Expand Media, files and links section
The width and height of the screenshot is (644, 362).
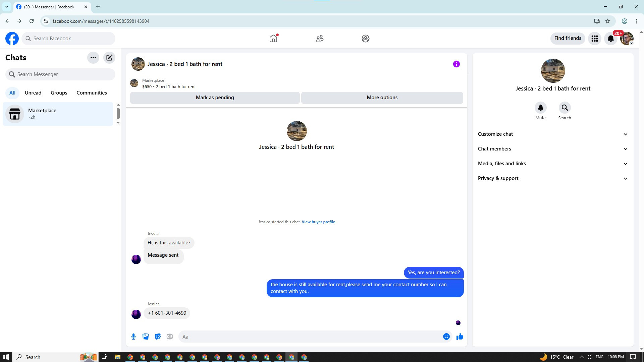(x=553, y=164)
